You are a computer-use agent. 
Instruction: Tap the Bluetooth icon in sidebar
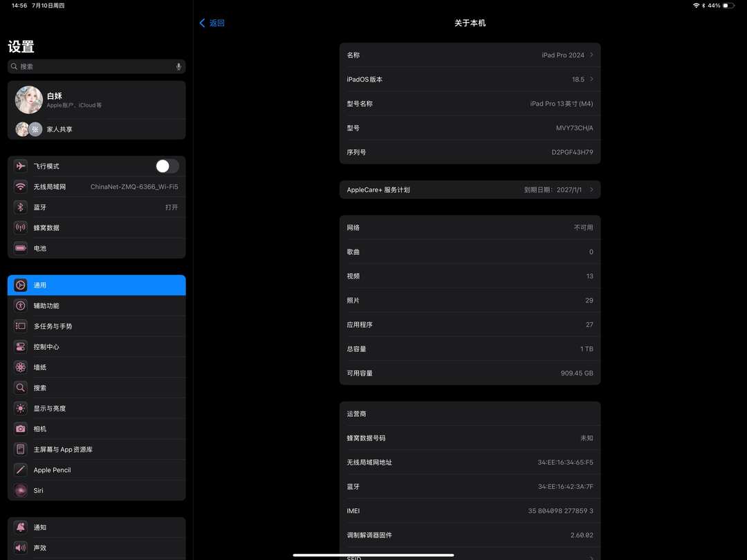pos(21,207)
